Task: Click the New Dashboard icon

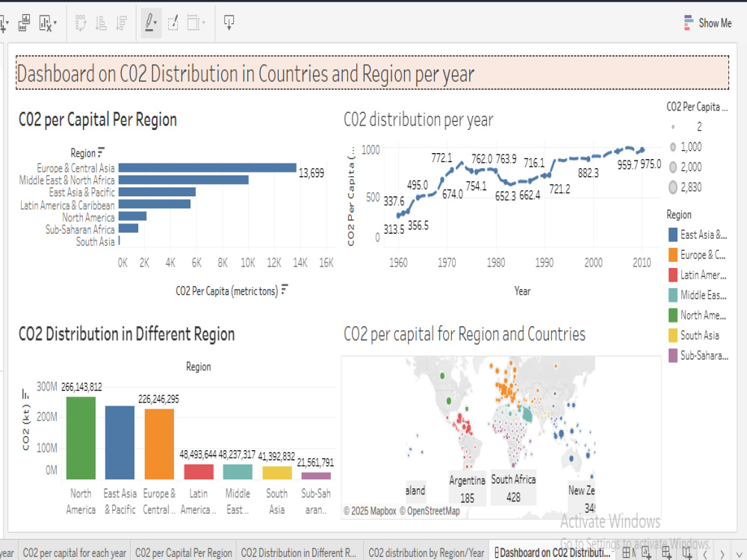Action: coord(666,553)
